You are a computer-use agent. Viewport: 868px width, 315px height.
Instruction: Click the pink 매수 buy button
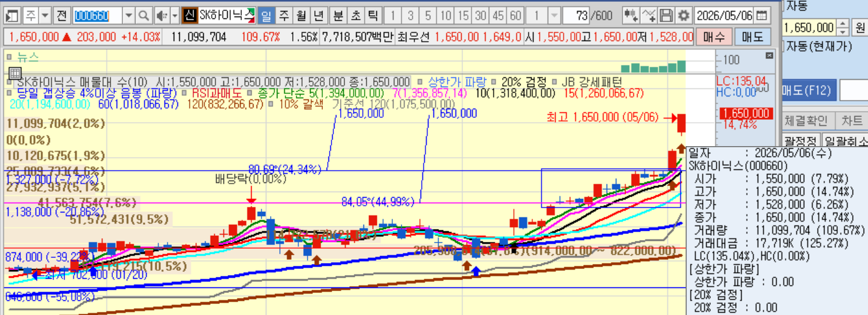click(x=714, y=37)
